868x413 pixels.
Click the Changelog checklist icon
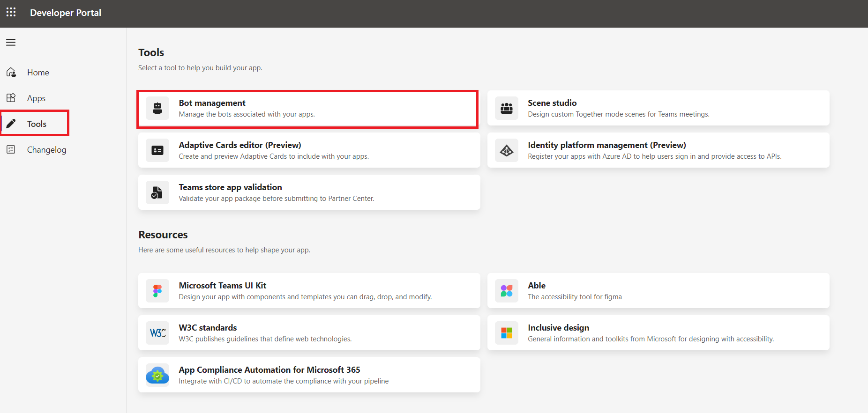pos(11,149)
